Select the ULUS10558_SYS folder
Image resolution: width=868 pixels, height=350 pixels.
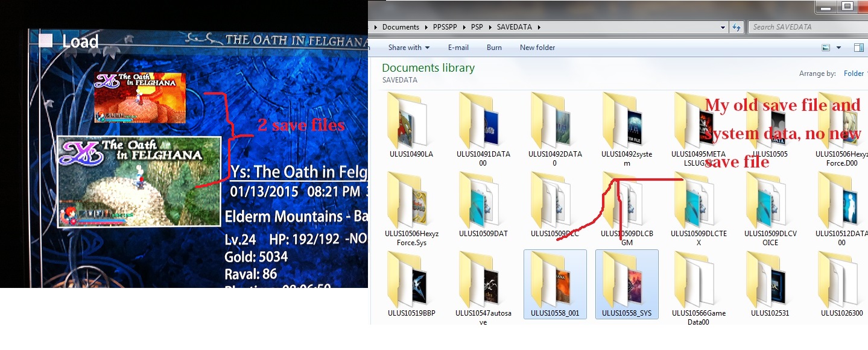(627, 282)
